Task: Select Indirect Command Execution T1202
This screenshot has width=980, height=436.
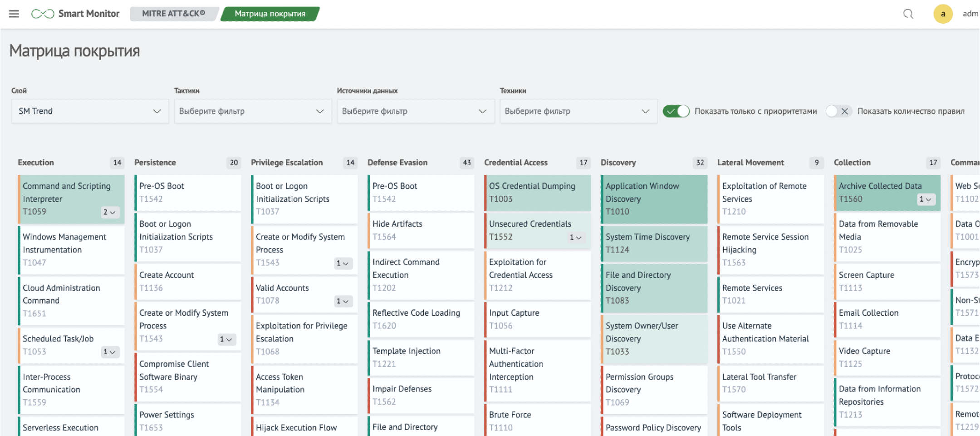Action: (x=421, y=275)
